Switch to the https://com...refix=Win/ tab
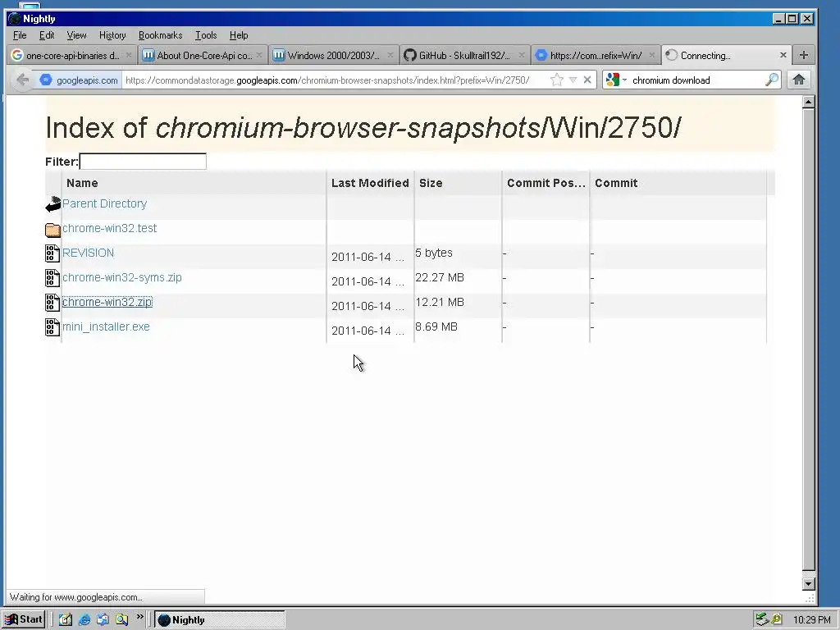 coord(596,55)
